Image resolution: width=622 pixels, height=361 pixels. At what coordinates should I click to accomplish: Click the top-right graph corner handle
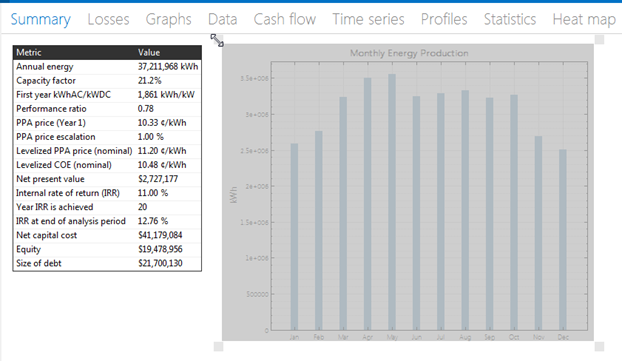(x=599, y=39)
